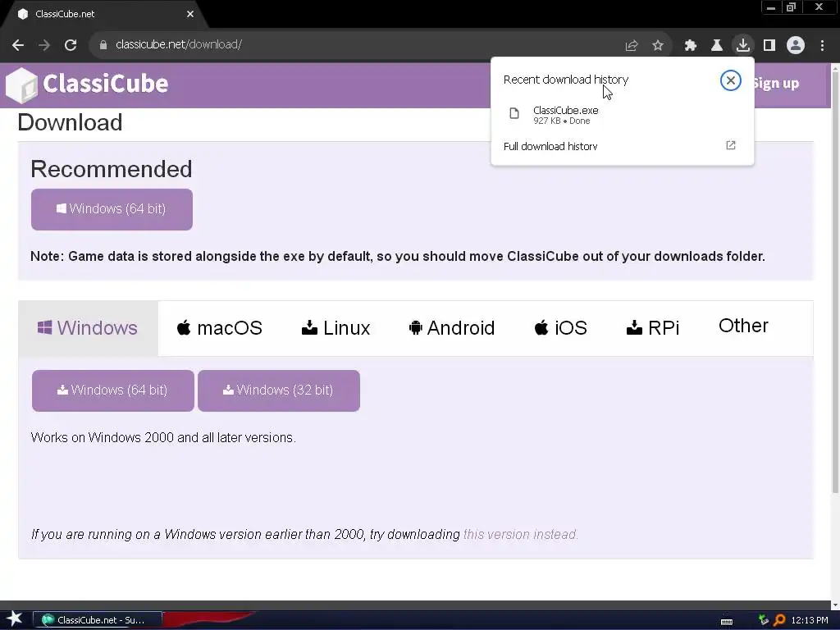The width and height of the screenshot is (840, 630).
Task: Select ClassiCube.net taskbar window button
Action: tap(98, 620)
